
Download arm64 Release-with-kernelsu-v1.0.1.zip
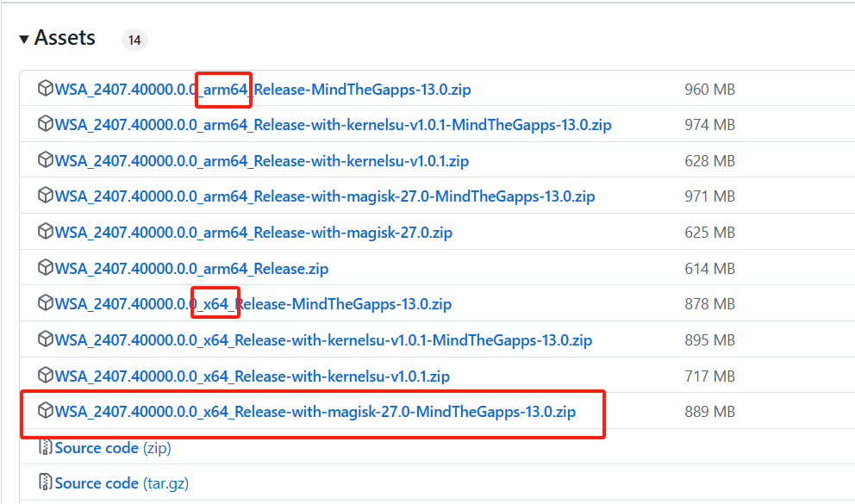(x=262, y=161)
